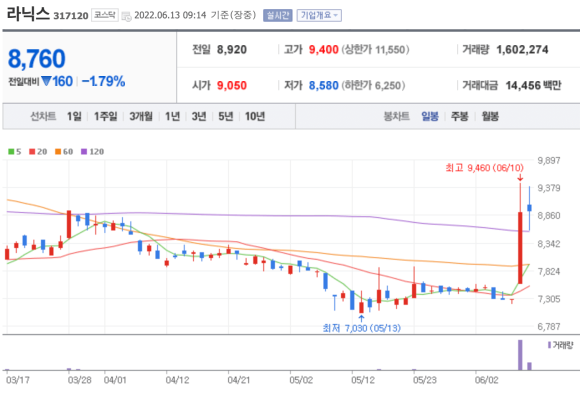Click the 7,305 price axis label
This screenshot has width=580, height=395.
tap(549, 299)
